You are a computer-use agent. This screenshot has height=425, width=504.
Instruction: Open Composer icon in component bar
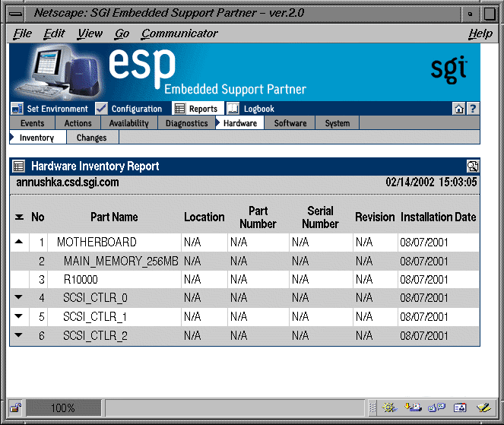483,408
